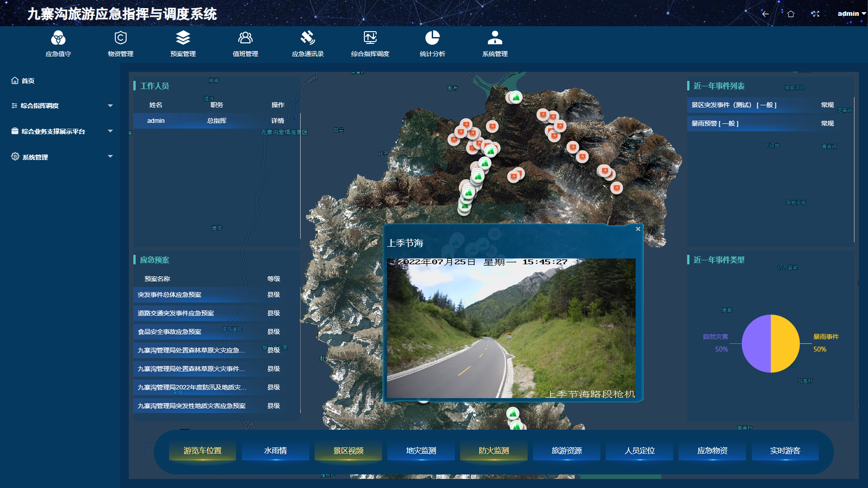Open the 应急通讯录 module icon
Image resolution: width=868 pixels, height=488 pixels.
pyautogui.click(x=307, y=38)
